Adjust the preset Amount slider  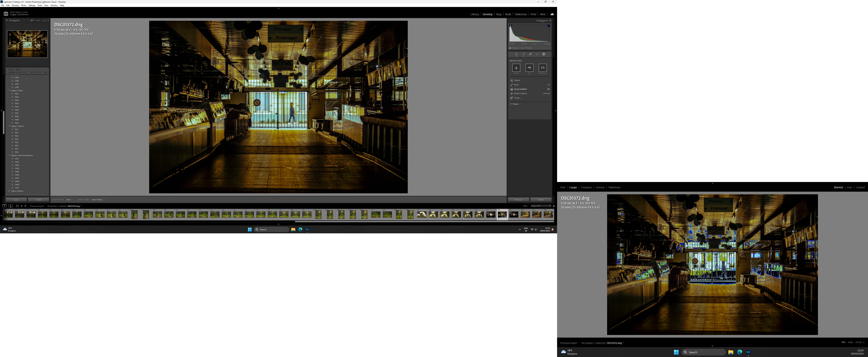click(29, 72)
